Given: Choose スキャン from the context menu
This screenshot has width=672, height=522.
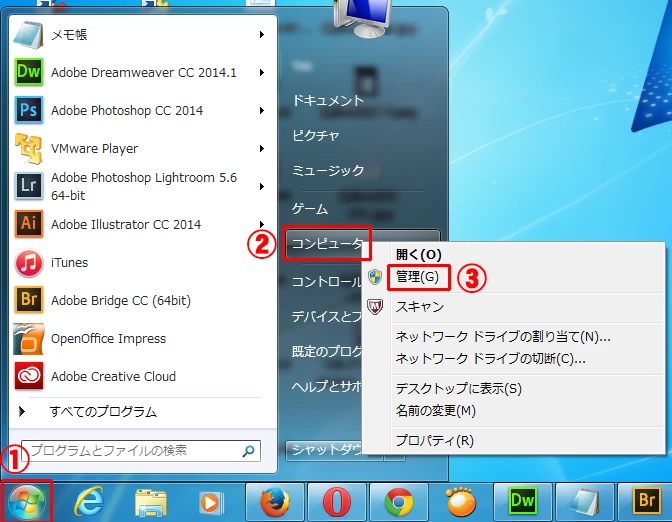Looking at the screenshot, I should [x=419, y=307].
